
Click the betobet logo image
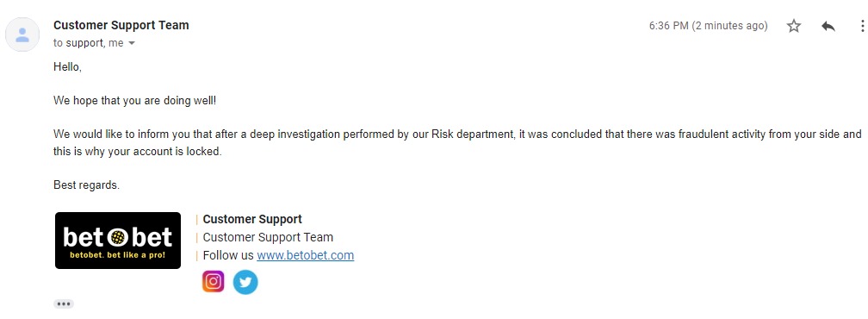pyautogui.click(x=118, y=241)
